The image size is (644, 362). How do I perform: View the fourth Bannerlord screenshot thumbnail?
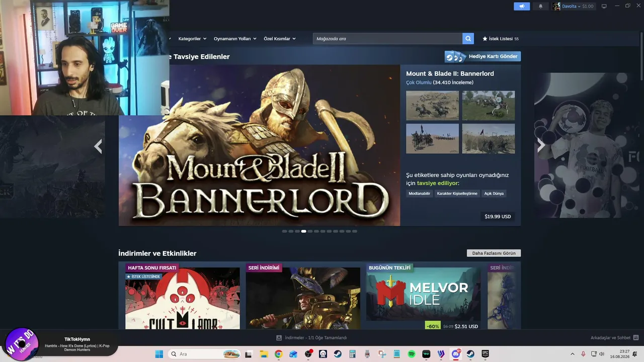point(489,138)
